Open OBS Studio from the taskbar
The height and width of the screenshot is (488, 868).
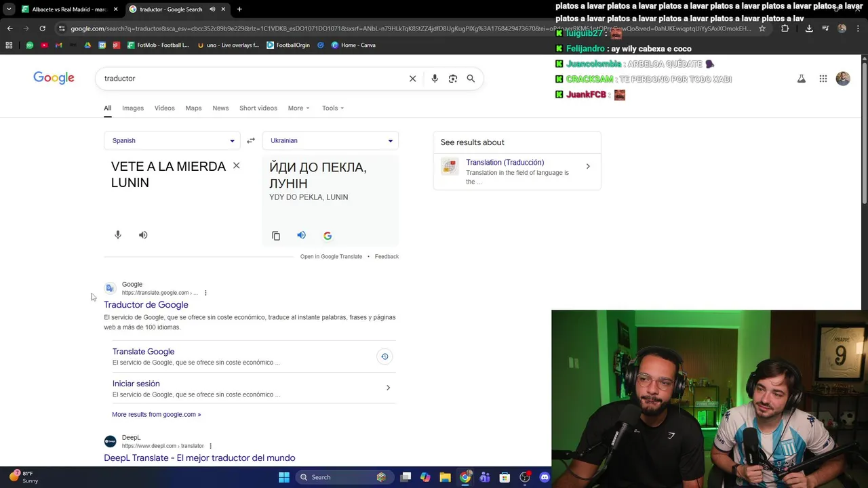coord(524,477)
